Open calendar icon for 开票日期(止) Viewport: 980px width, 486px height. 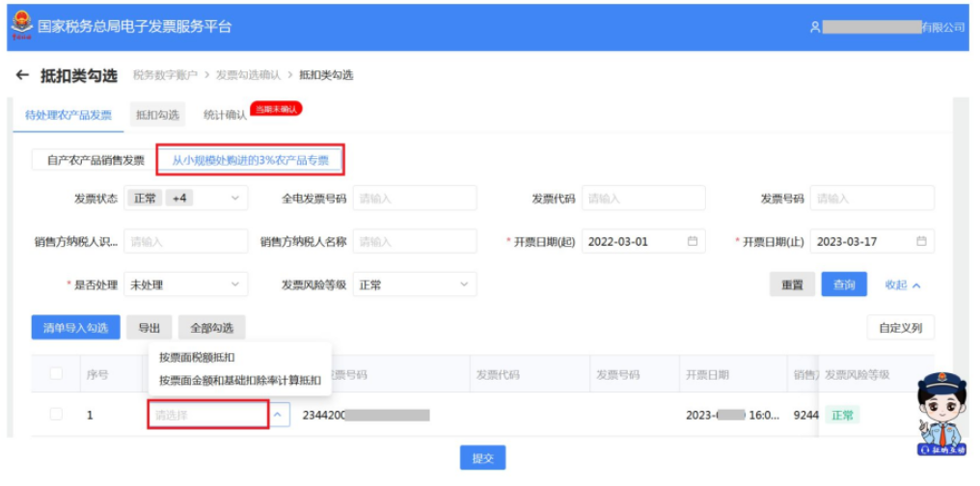[x=921, y=242]
